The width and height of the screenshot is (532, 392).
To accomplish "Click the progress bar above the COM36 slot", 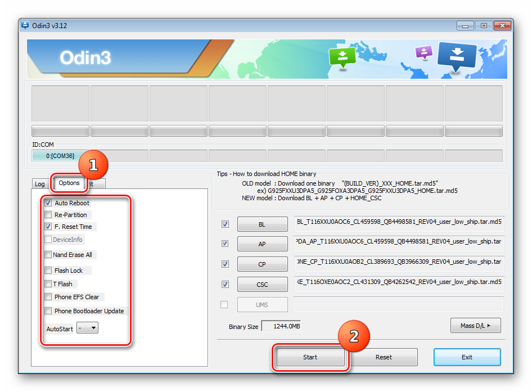I will click(x=60, y=130).
